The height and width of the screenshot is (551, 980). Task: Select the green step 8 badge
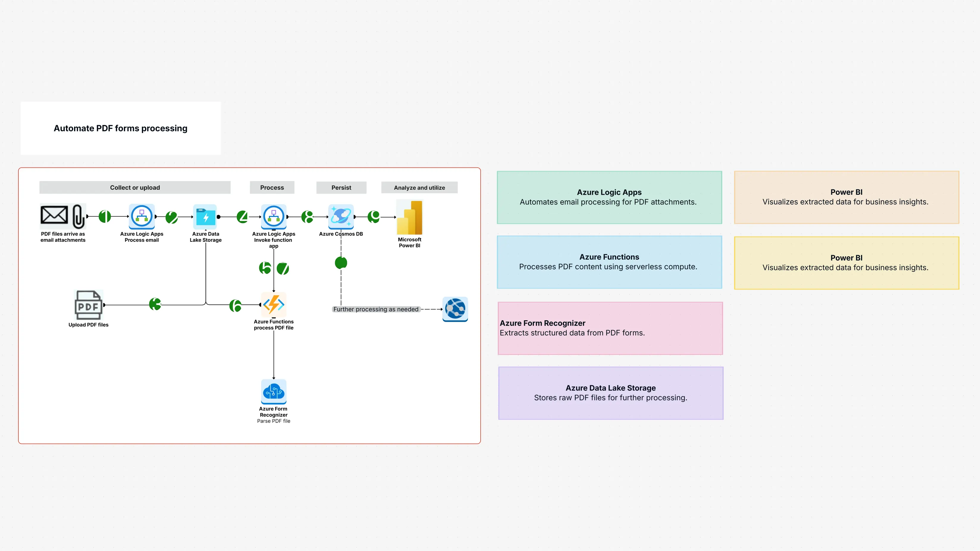(x=308, y=217)
